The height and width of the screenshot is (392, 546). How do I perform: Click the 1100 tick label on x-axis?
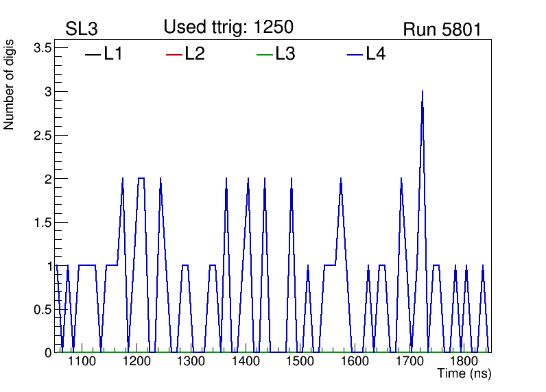(82, 362)
